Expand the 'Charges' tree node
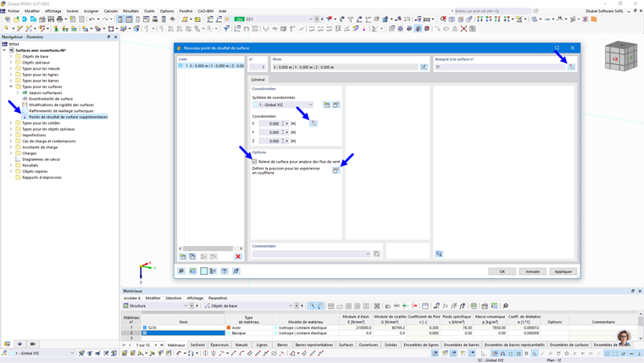The width and height of the screenshot is (644, 363). click(x=11, y=154)
